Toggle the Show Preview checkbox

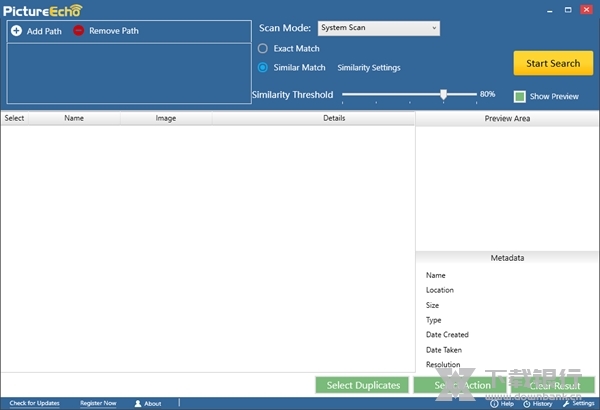(x=520, y=97)
